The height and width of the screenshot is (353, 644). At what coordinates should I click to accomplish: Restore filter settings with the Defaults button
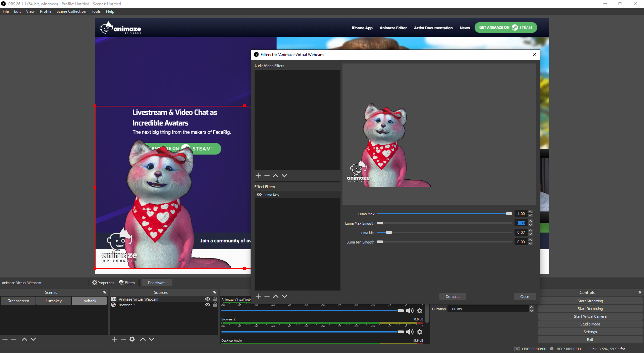[x=452, y=296]
